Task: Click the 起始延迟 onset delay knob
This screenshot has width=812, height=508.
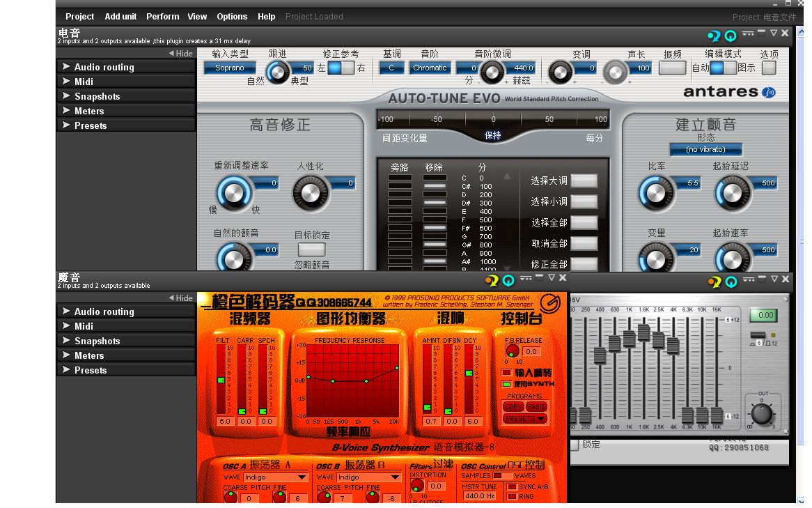Action: pos(733,193)
